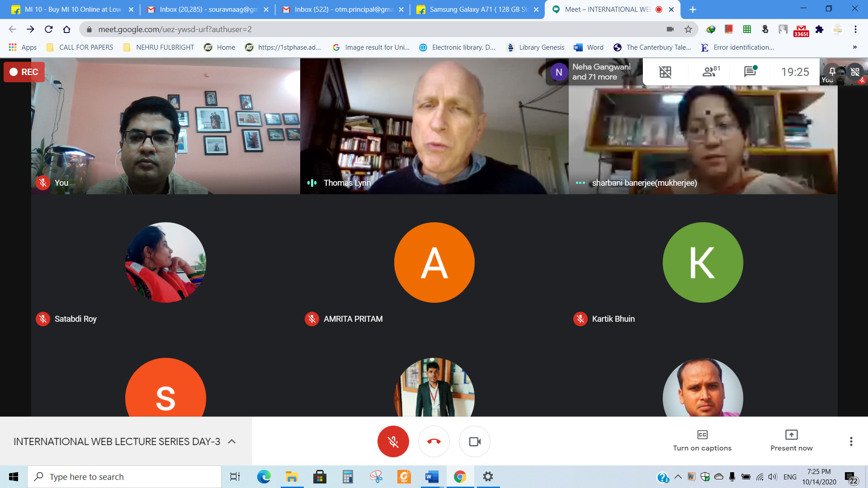Toggle the camera on or off

tap(474, 441)
